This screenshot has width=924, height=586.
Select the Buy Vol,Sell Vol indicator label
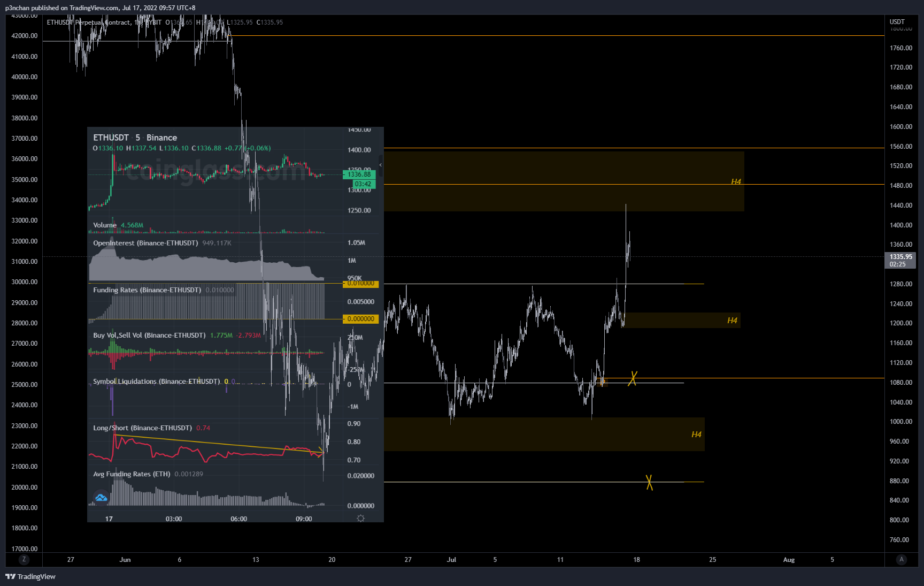click(x=149, y=336)
